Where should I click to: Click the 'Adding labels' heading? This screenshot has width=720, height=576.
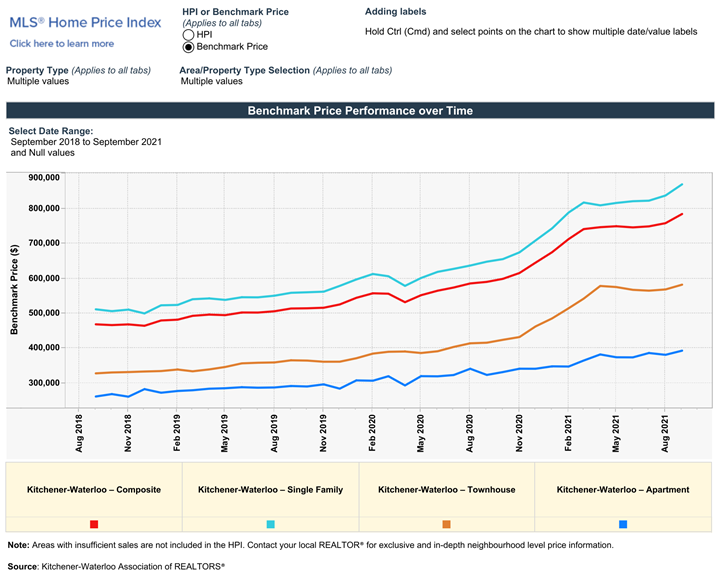(x=395, y=12)
